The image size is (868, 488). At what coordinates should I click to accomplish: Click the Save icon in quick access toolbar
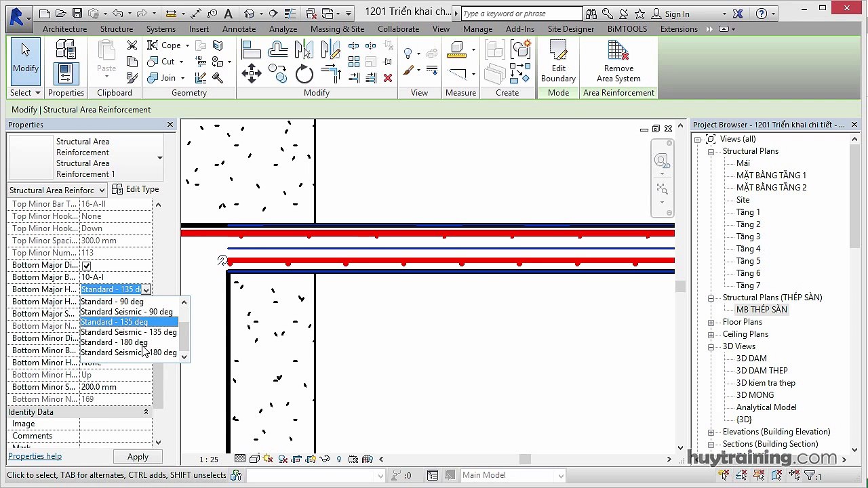77,13
